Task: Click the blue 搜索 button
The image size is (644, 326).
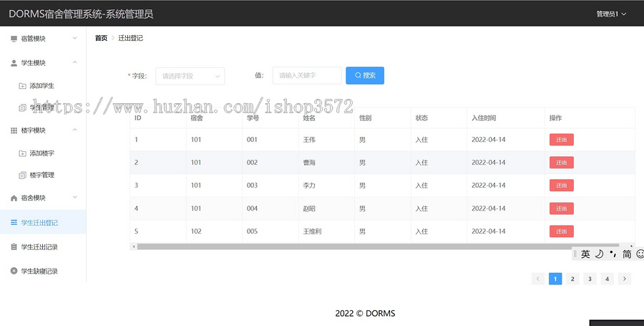Action: (365, 76)
